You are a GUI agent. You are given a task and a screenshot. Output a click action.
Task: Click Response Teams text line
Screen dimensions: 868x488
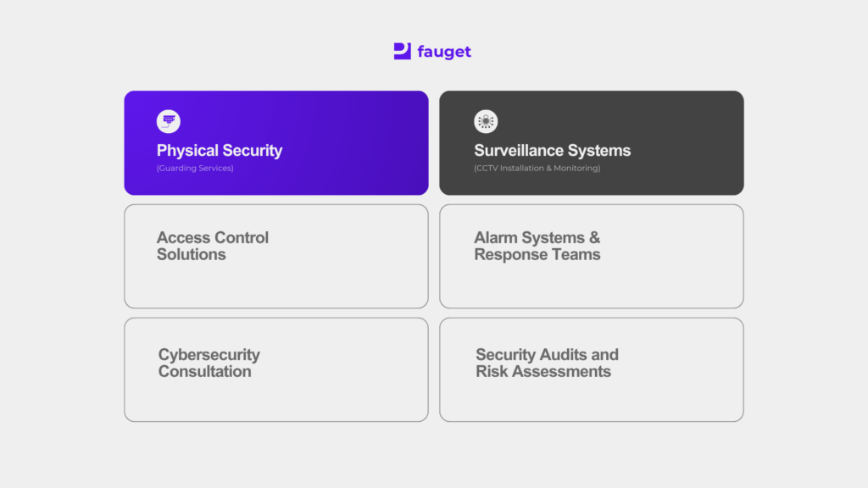click(537, 254)
